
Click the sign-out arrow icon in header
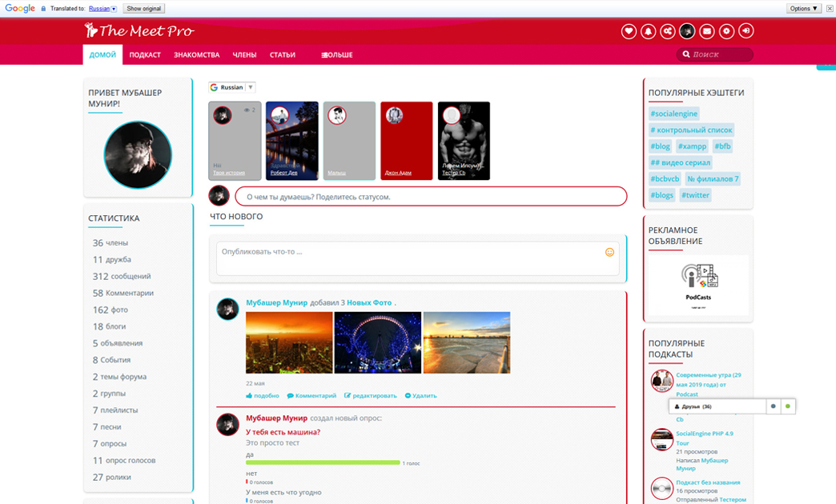(x=746, y=31)
